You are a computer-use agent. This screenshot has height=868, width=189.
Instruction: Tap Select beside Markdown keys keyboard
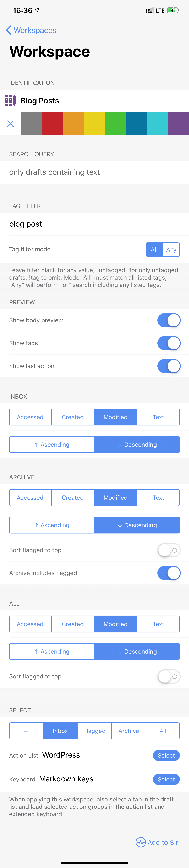click(166, 779)
